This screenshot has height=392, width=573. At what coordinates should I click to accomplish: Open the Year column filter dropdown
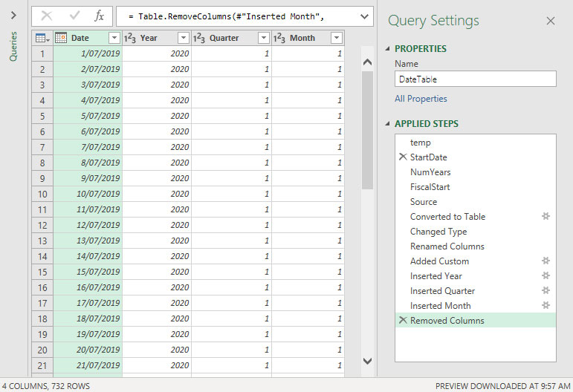[x=183, y=38]
